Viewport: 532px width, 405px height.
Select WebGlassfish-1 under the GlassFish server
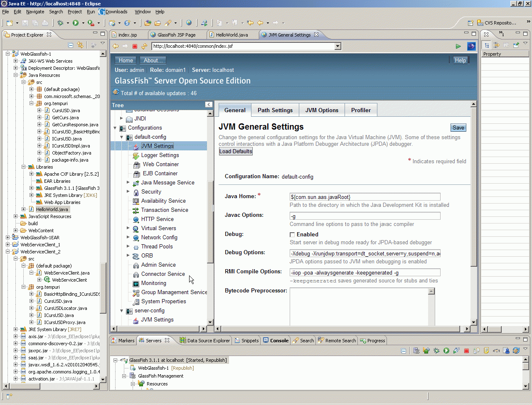[x=153, y=368]
